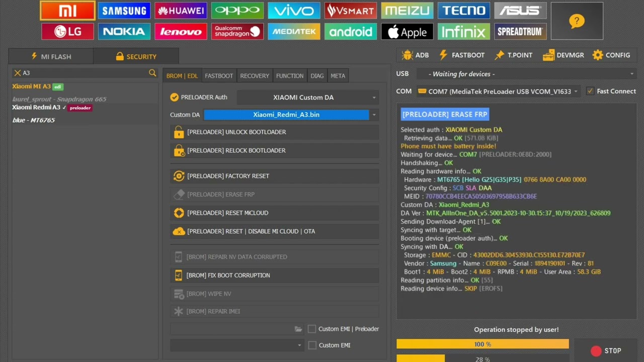Click the search magnifier in the model list
The height and width of the screenshot is (362, 644).
click(152, 73)
